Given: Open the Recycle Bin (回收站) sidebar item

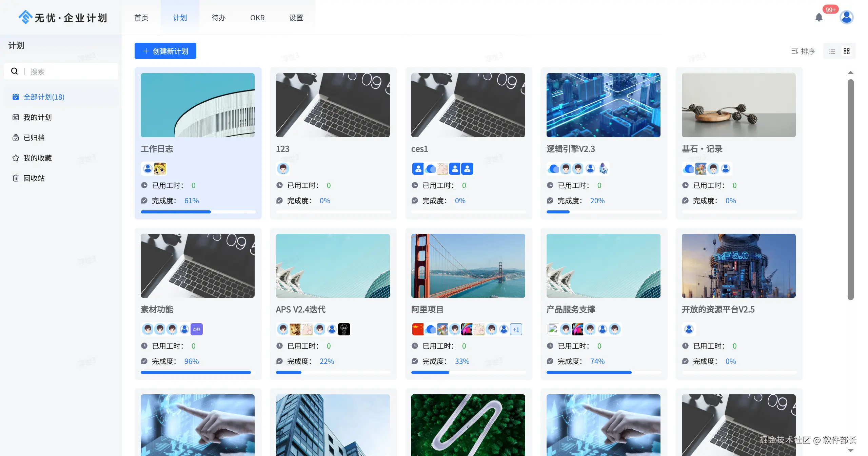Looking at the screenshot, I should pyautogui.click(x=34, y=178).
